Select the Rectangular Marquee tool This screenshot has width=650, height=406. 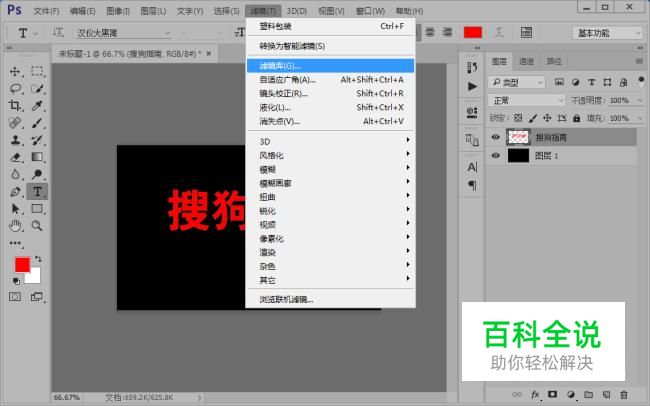[37, 71]
